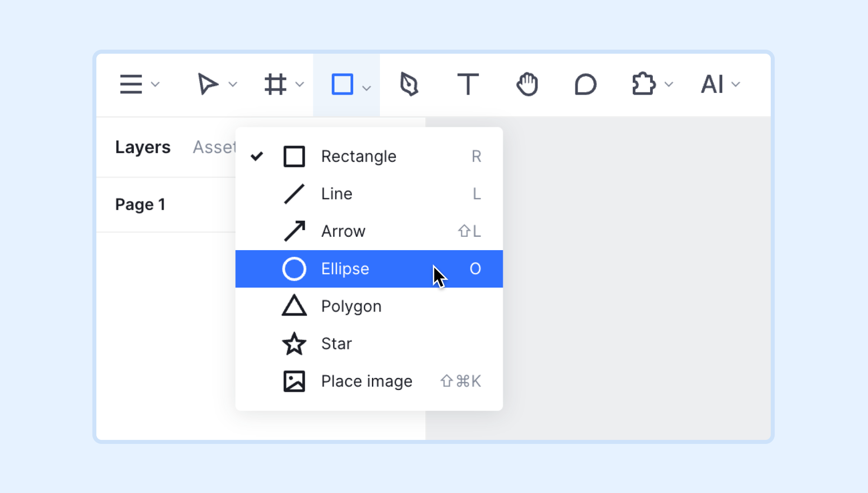Click the Page 1 tree item
The height and width of the screenshot is (493, 868).
[x=141, y=204]
